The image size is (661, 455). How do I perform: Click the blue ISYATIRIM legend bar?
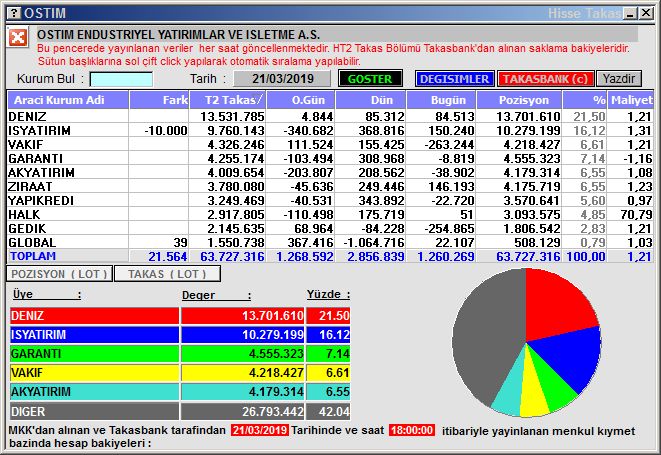pos(94,334)
